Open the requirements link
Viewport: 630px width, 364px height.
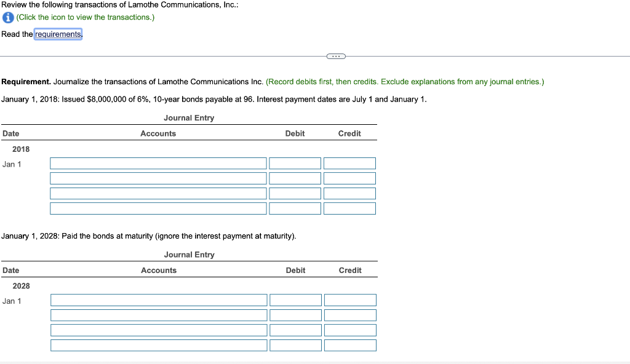point(58,34)
